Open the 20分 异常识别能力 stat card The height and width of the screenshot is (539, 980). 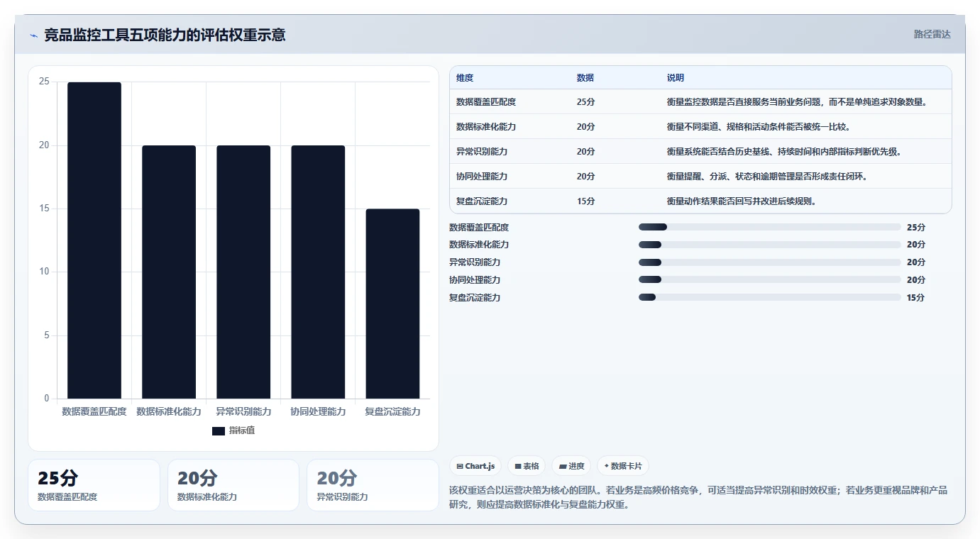tap(373, 485)
